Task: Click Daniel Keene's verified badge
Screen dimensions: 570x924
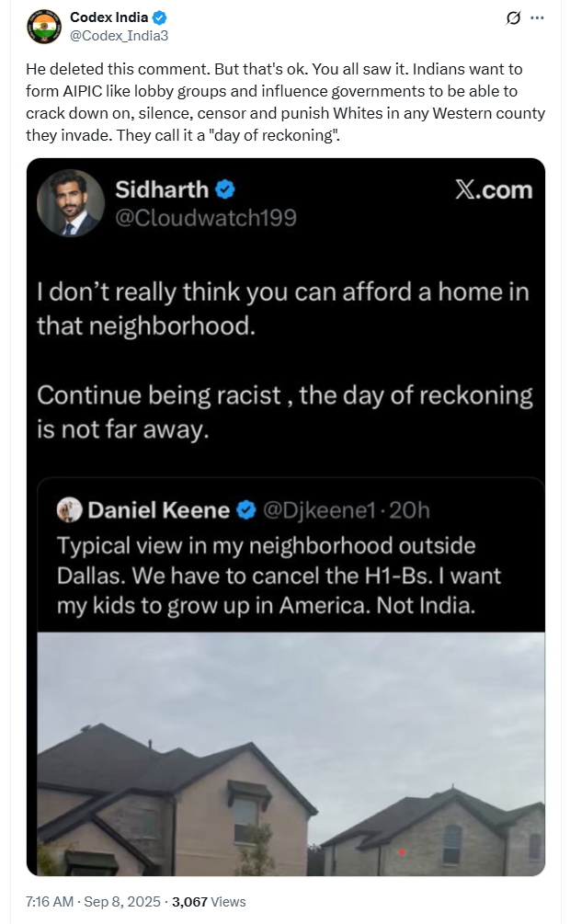Action: (246, 509)
